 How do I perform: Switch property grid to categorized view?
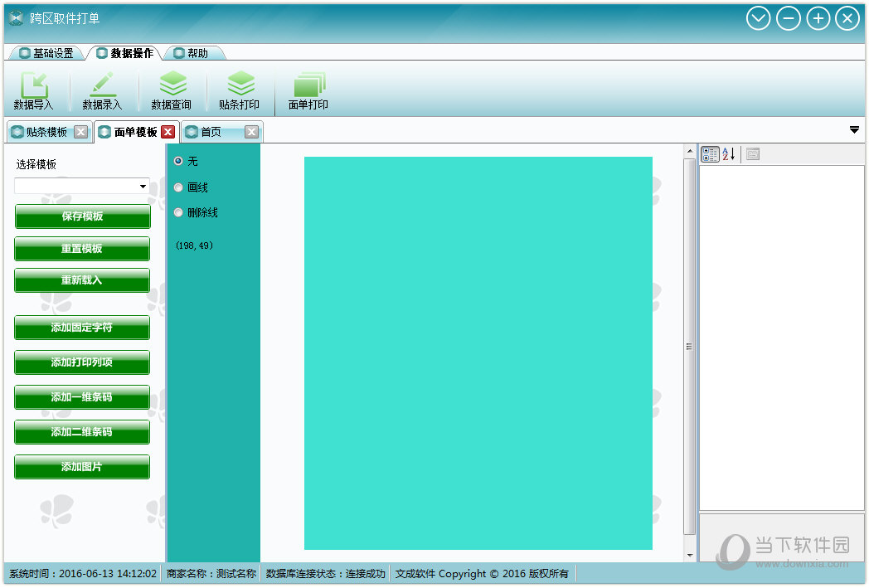pos(710,154)
